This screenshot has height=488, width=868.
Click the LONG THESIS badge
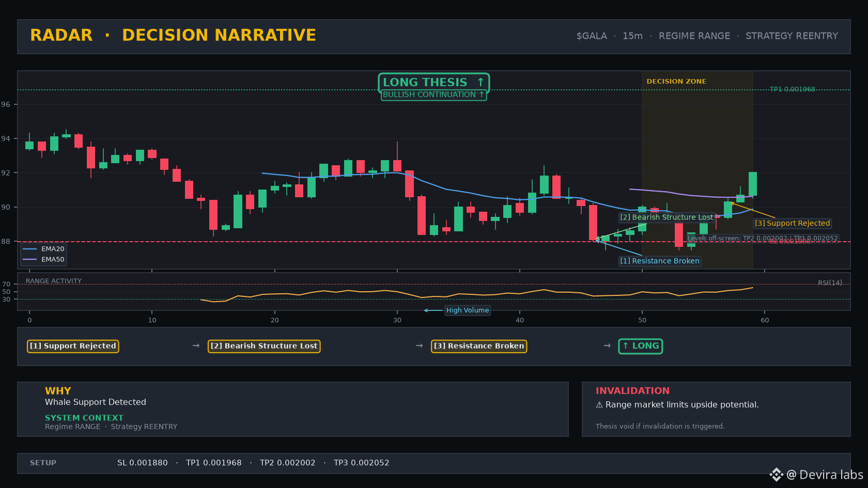pyautogui.click(x=434, y=82)
